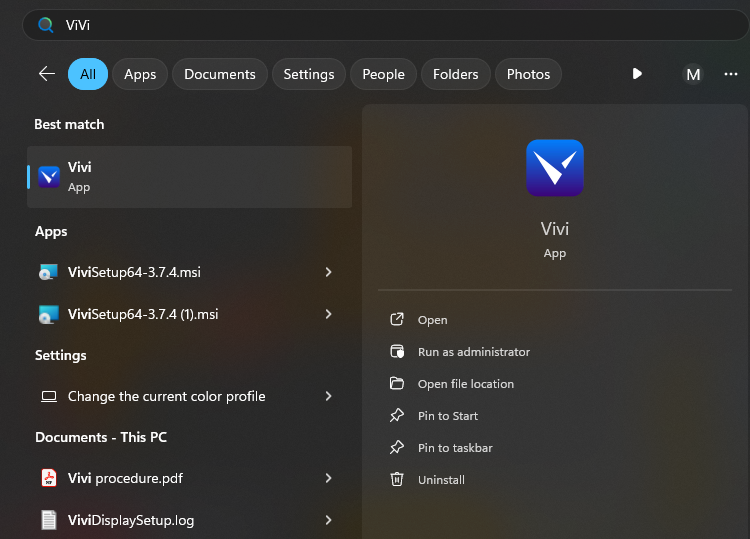Expand Change the current color profile chevron
750x539 pixels.
point(328,396)
